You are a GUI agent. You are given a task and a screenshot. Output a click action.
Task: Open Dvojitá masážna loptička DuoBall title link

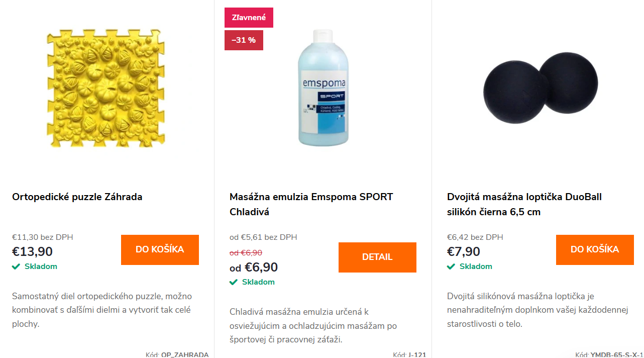point(524,204)
